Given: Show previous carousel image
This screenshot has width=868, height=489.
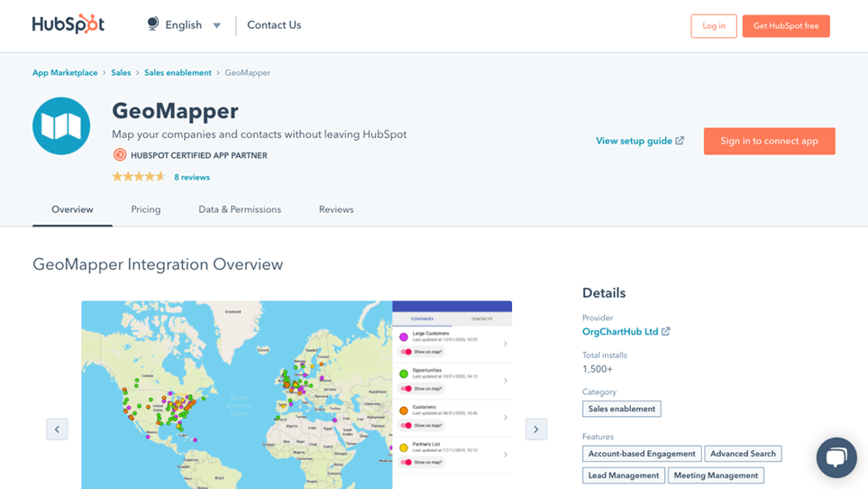Looking at the screenshot, I should (x=57, y=429).
